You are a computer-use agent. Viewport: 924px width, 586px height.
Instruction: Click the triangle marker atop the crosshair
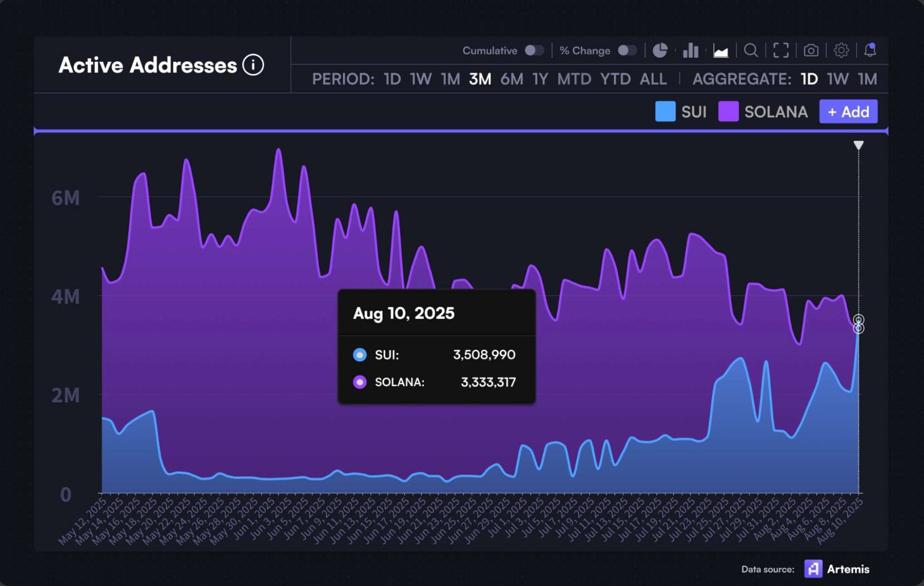click(859, 145)
